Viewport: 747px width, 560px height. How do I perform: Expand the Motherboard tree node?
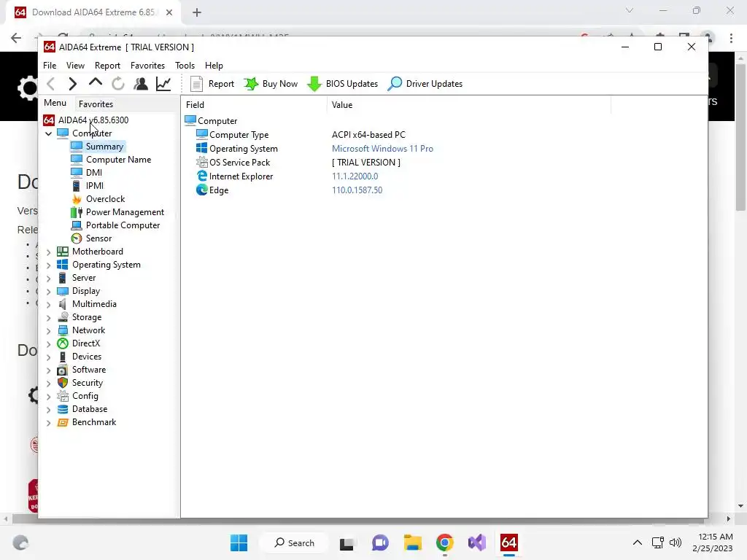(49, 252)
